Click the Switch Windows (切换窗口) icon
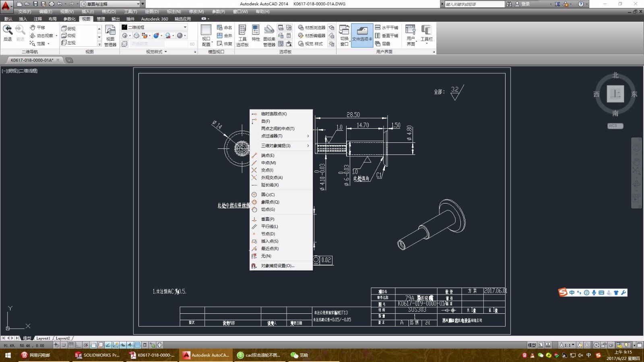 (344, 35)
